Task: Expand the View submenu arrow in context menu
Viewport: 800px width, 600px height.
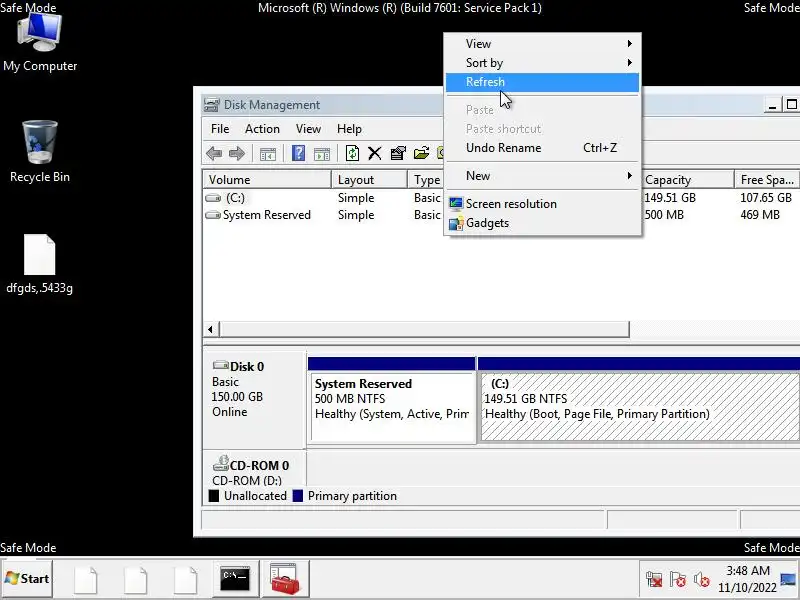Action: coord(630,43)
